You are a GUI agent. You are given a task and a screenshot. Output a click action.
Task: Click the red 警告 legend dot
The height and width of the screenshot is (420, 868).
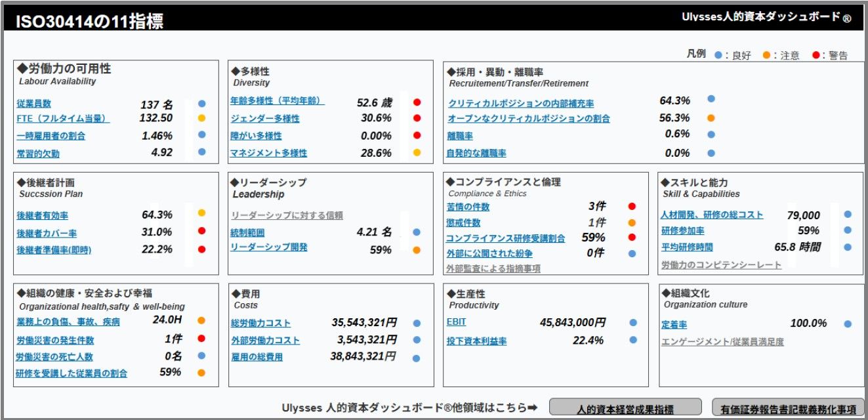(816, 55)
